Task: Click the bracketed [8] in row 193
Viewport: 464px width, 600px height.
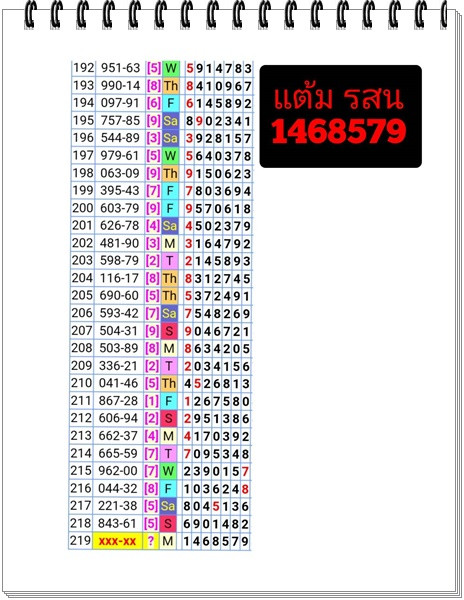Action: 153,86
